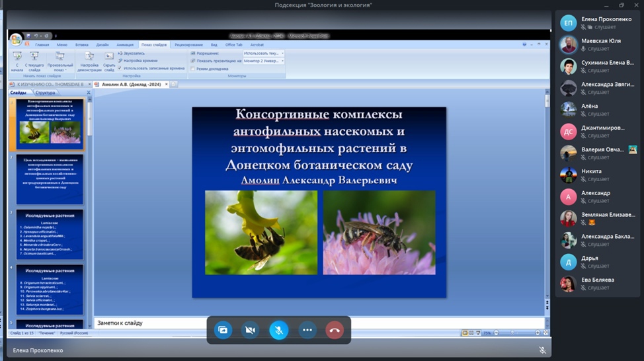Click 'Настройка времени' rehearse timings
Image resolution: width=644 pixels, height=361 pixels.
click(x=138, y=61)
